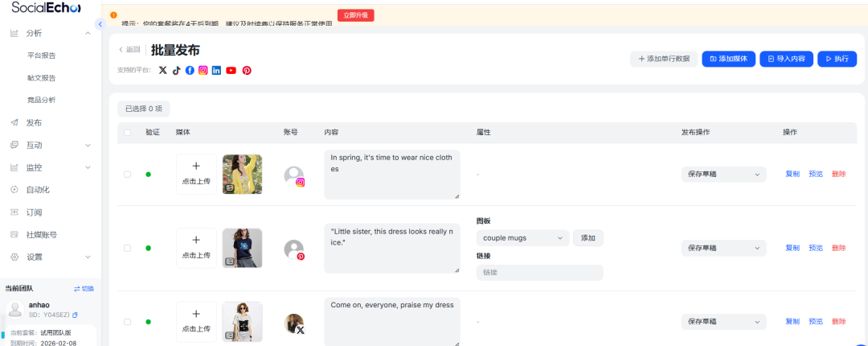Click the anhao team avatar
868x346 pixels.
16,310
